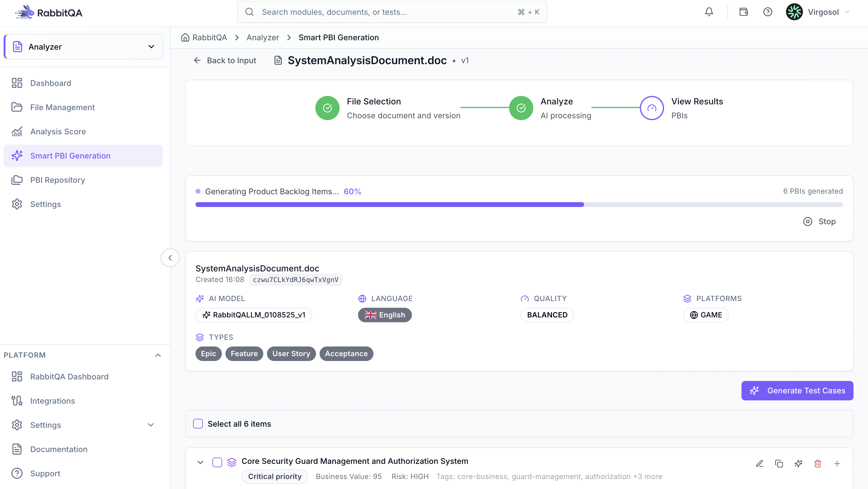Viewport: 868px width, 489px height.
Task: Go Back to Input
Action: point(225,60)
